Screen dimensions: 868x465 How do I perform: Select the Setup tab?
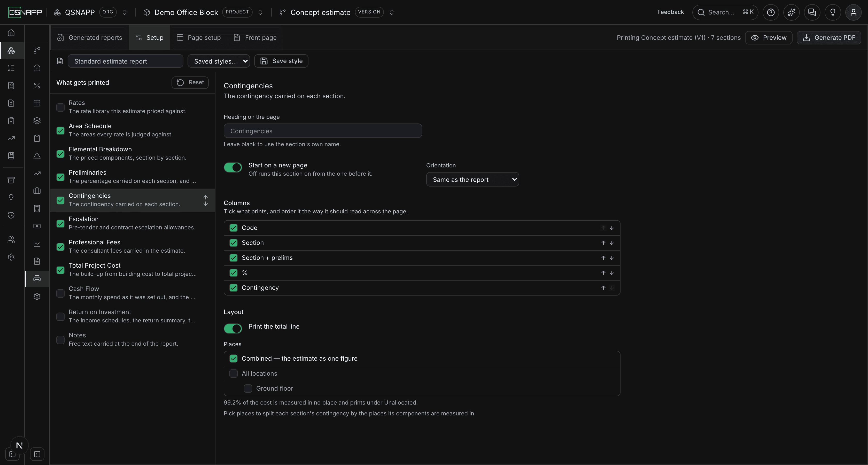[x=150, y=38]
